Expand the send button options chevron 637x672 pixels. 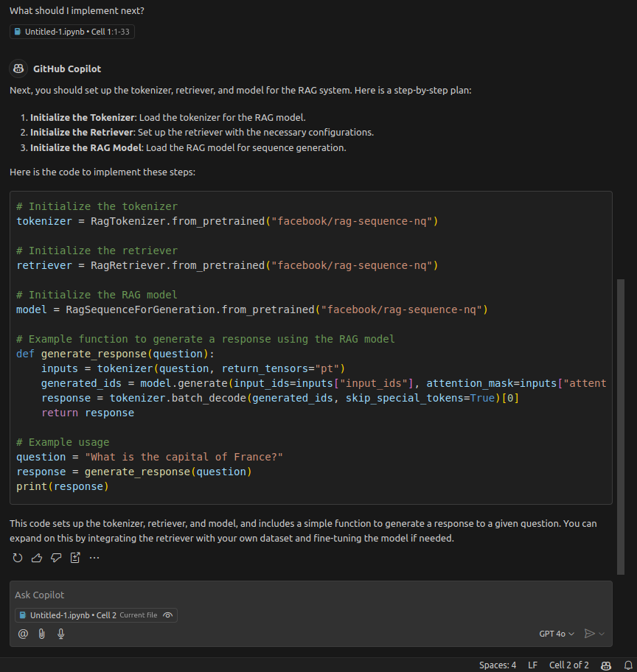tap(602, 634)
